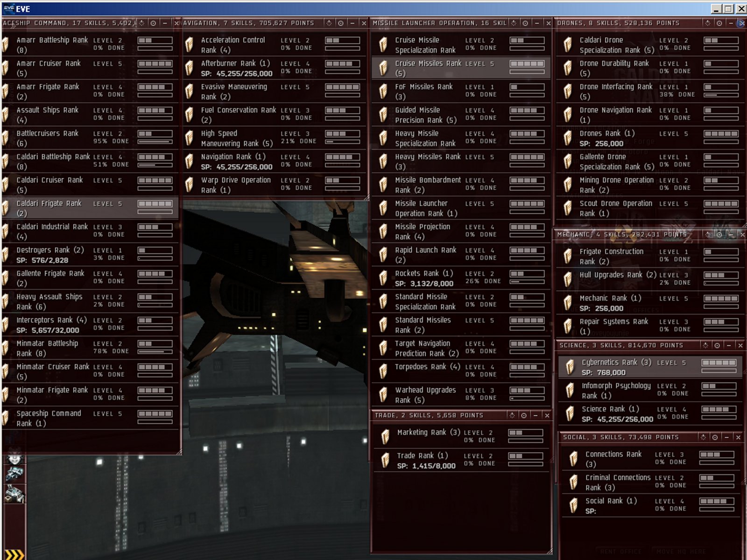Select the 'Minmatar Cruiser Rank' skill name
Viewport: 747px width, 560px height.
click(x=53, y=367)
